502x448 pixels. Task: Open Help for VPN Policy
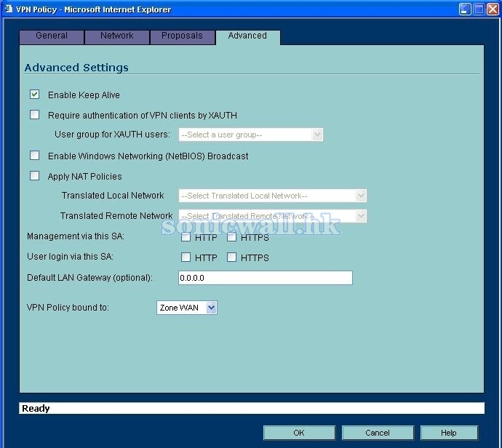point(449,433)
